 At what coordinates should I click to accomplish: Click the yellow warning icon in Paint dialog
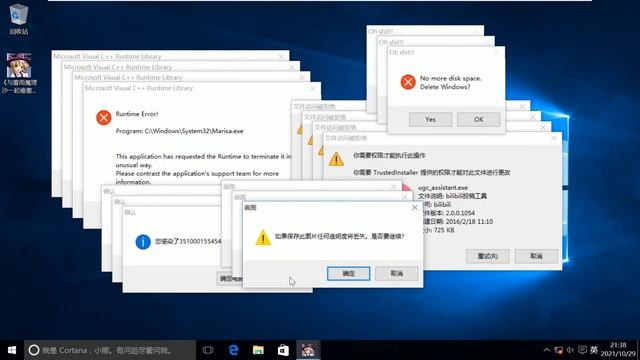[x=263, y=238]
